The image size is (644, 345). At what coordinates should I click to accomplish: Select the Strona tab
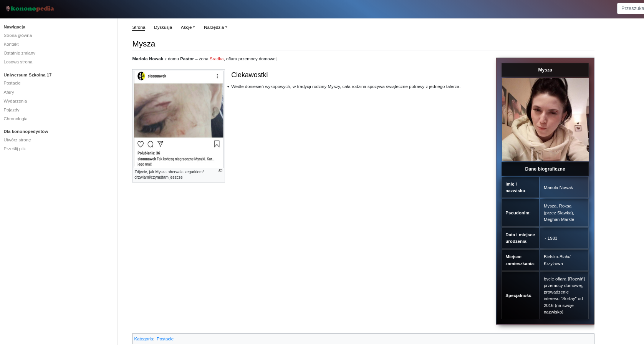pos(139,27)
